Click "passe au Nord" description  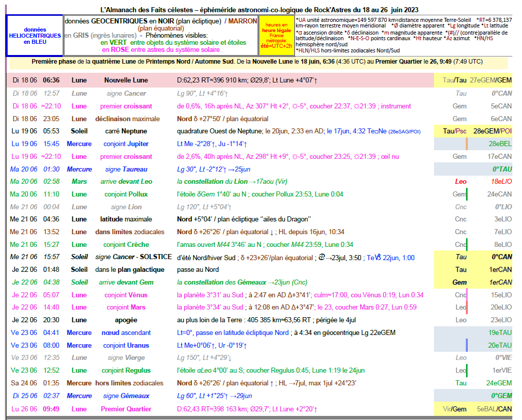(x=198, y=269)
